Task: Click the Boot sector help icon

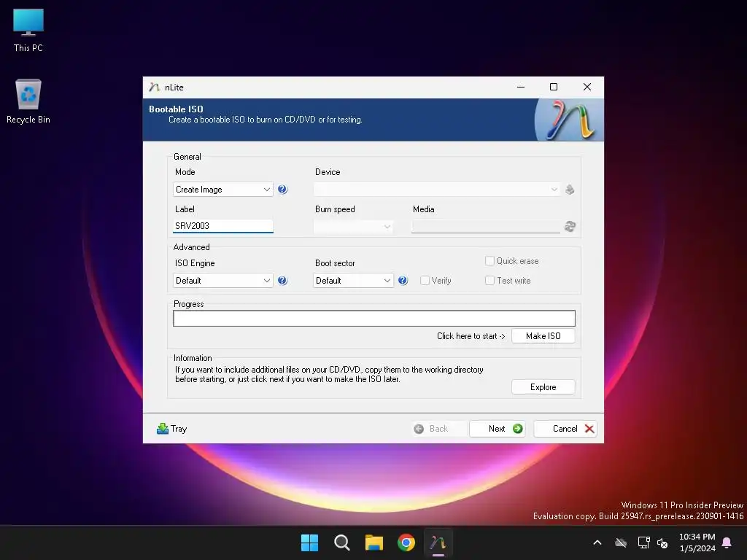Action: click(x=403, y=281)
